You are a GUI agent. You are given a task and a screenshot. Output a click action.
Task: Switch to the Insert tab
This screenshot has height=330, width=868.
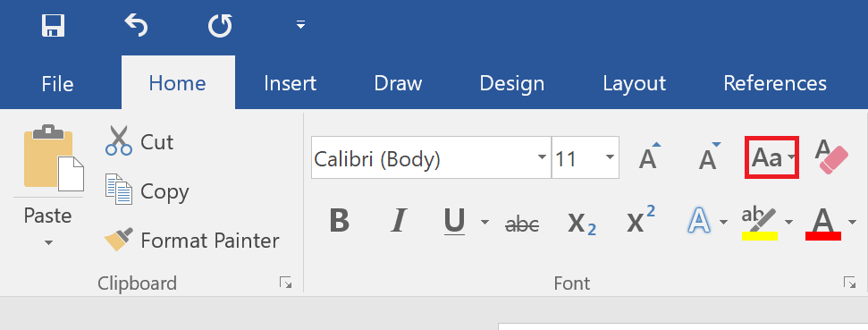290,83
